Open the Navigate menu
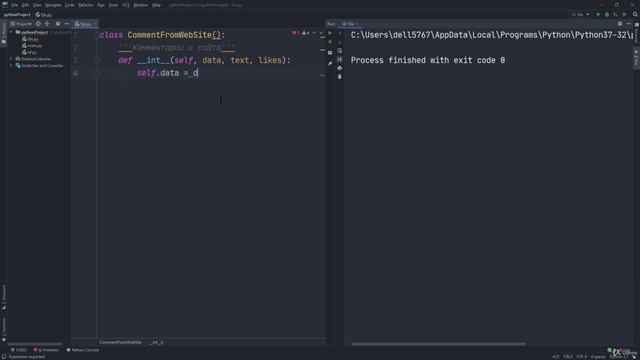The width and height of the screenshot is (640, 360). coord(53,5)
